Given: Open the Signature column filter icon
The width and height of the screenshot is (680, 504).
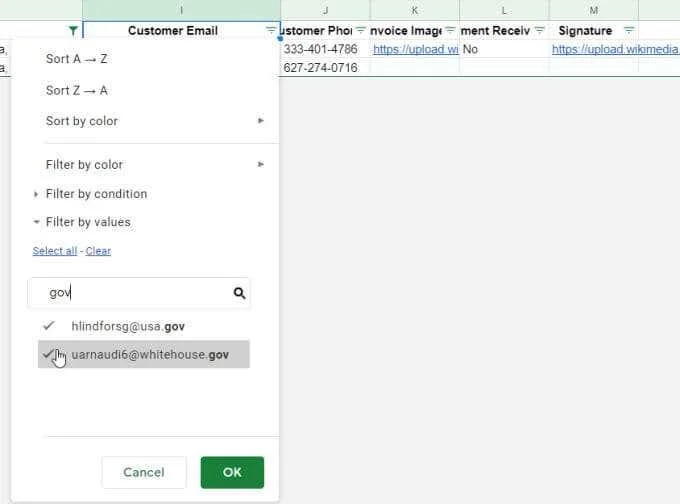Looking at the screenshot, I should (x=629, y=30).
